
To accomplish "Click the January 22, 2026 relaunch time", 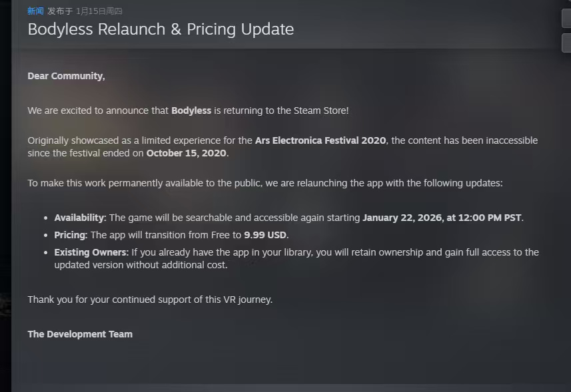I will 442,218.
